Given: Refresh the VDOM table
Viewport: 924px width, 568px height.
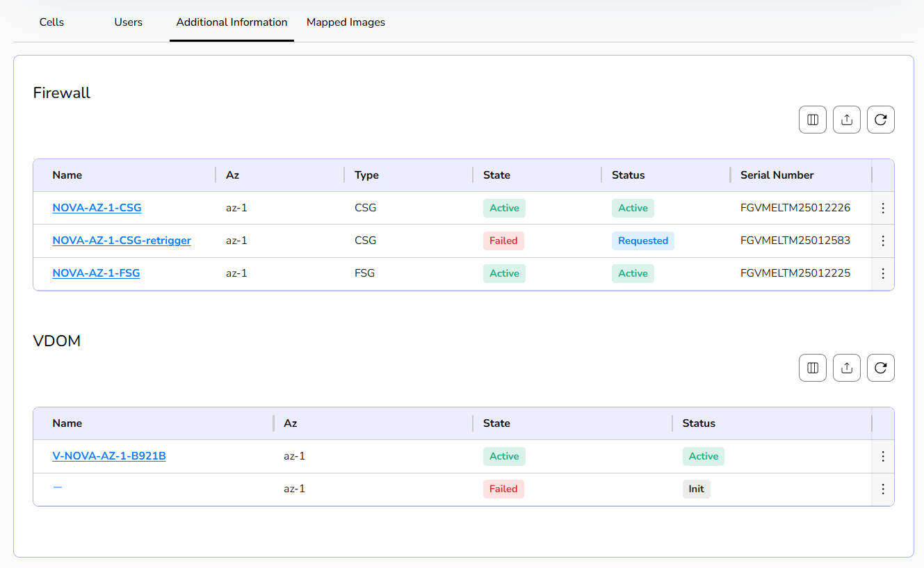Looking at the screenshot, I should [x=880, y=368].
